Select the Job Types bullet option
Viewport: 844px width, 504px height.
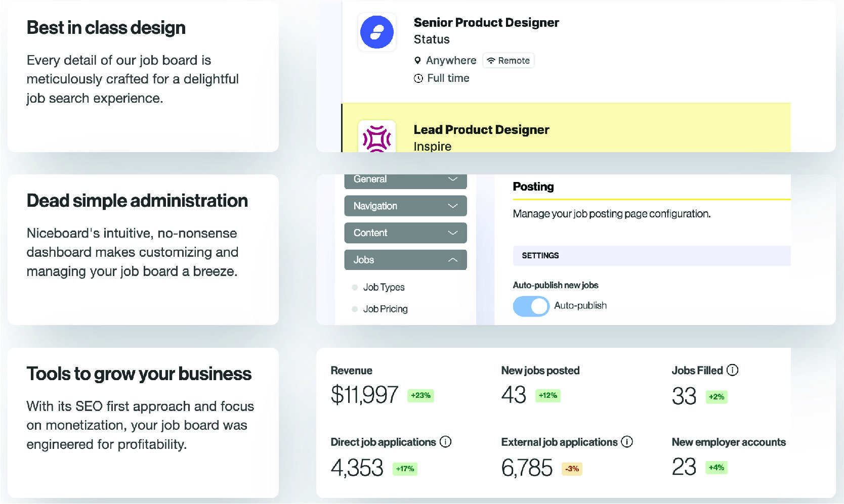tap(355, 287)
